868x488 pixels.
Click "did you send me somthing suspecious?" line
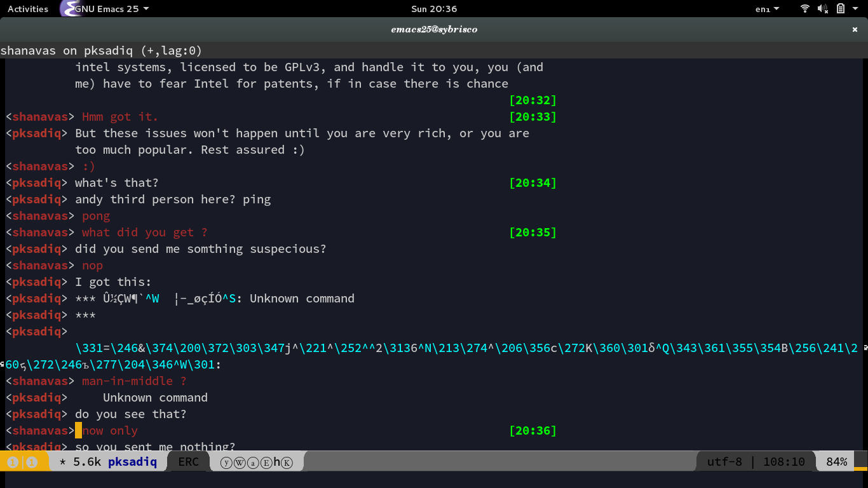(201, 248)
